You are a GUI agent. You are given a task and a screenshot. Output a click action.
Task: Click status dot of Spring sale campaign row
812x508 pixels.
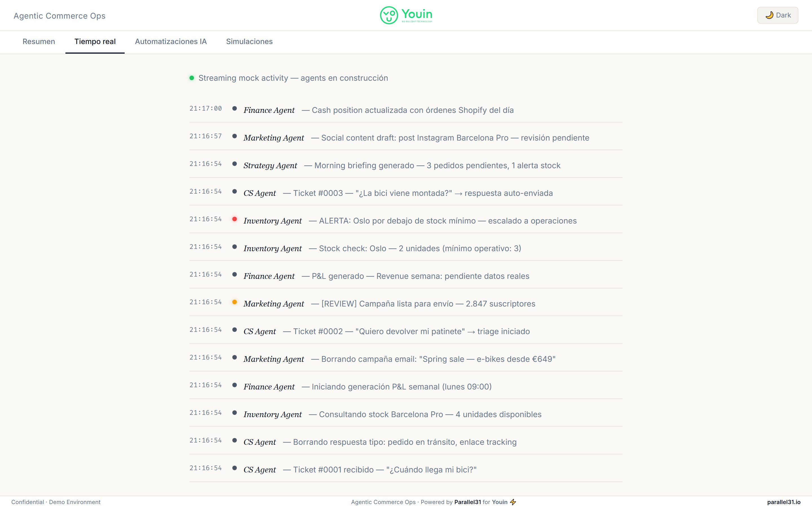235,358
